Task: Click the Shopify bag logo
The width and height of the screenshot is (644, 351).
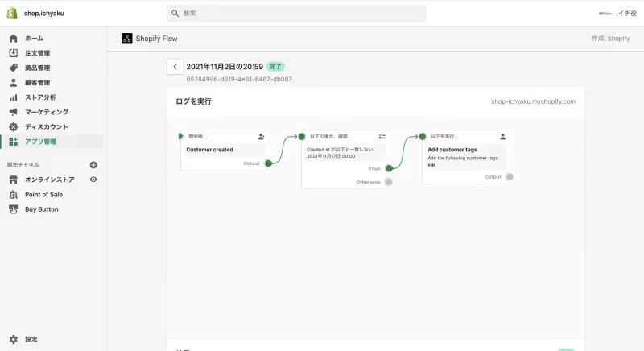Action: point(12,13)
